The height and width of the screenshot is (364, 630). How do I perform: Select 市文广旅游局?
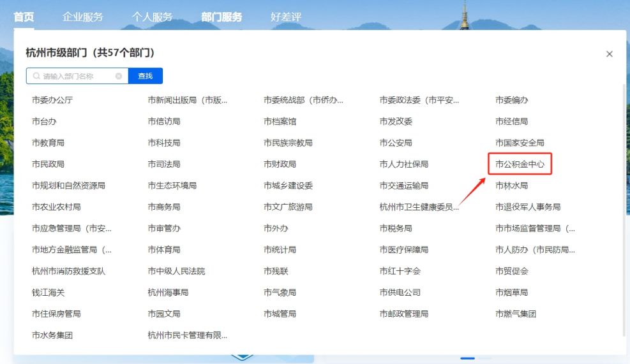pyautogui.click(x=288, y=207)
